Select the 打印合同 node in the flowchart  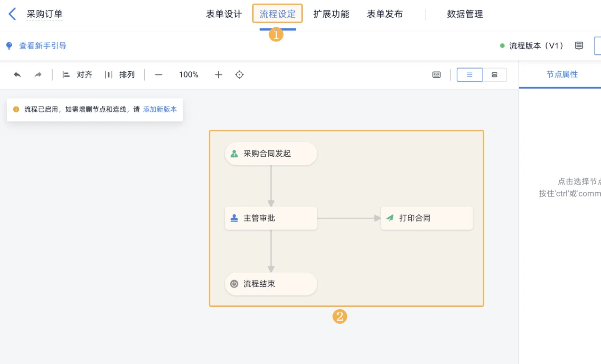click(426, 218)
